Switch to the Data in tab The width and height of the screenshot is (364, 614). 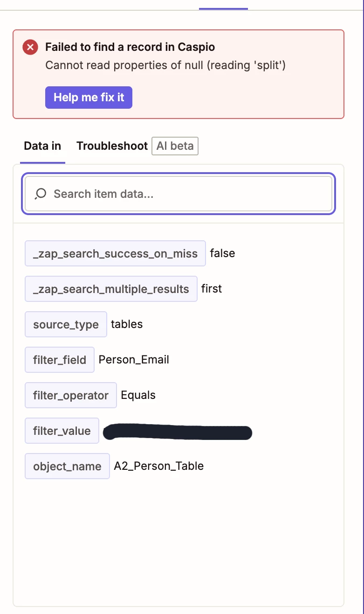(42, 146)
